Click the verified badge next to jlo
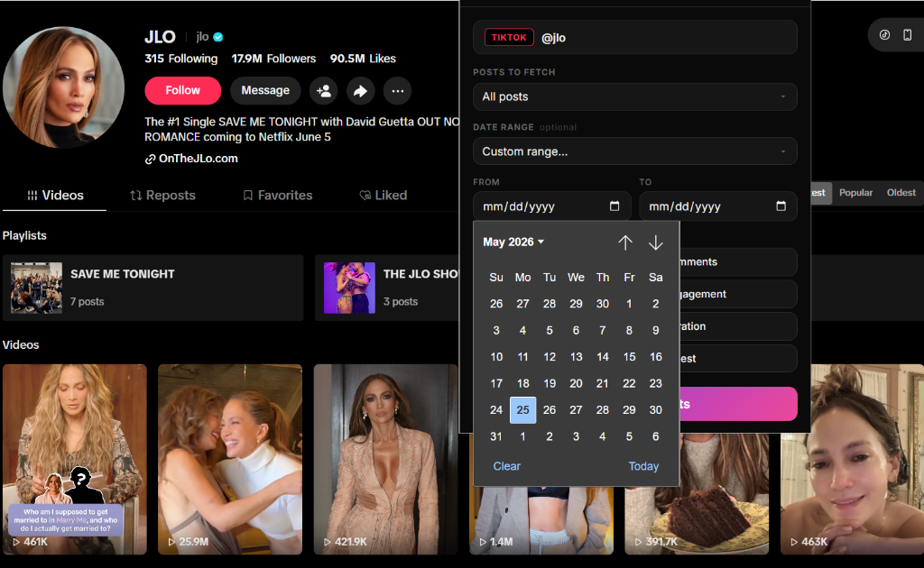Viewport: 924px width, 568px height. (218, 37)
